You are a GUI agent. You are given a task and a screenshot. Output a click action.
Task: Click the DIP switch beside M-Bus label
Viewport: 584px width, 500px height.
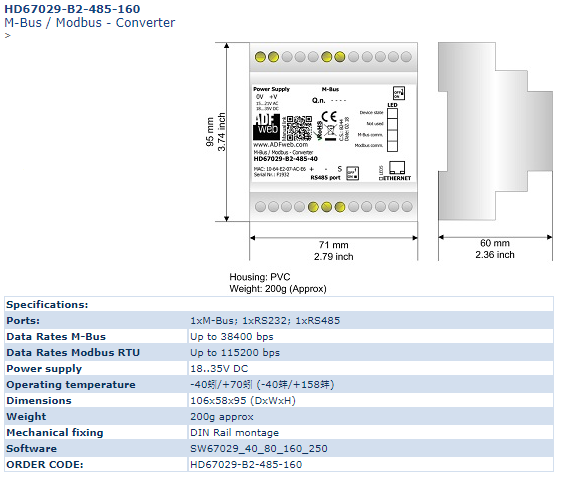pos(399,93)
